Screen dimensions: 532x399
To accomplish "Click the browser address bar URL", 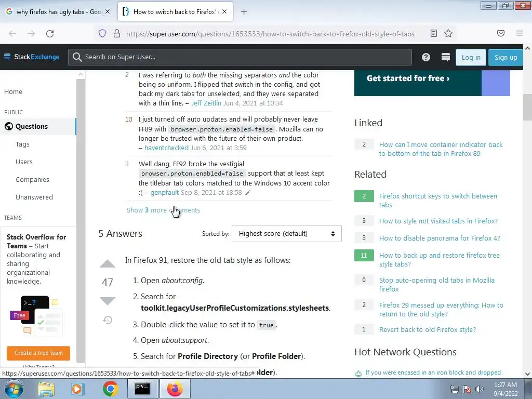I will pos(270,34).
